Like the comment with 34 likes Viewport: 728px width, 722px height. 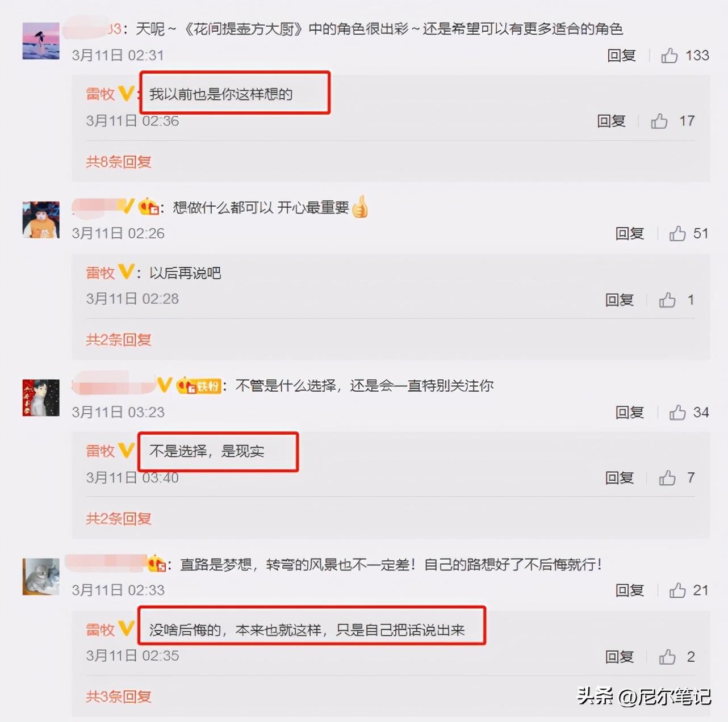(x=677, y=412)
